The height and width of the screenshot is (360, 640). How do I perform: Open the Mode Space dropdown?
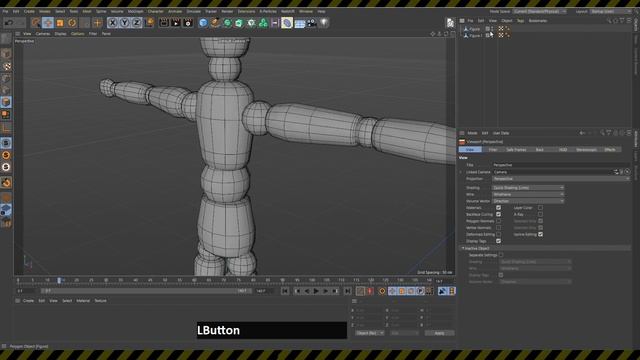(x=540, y=11)
